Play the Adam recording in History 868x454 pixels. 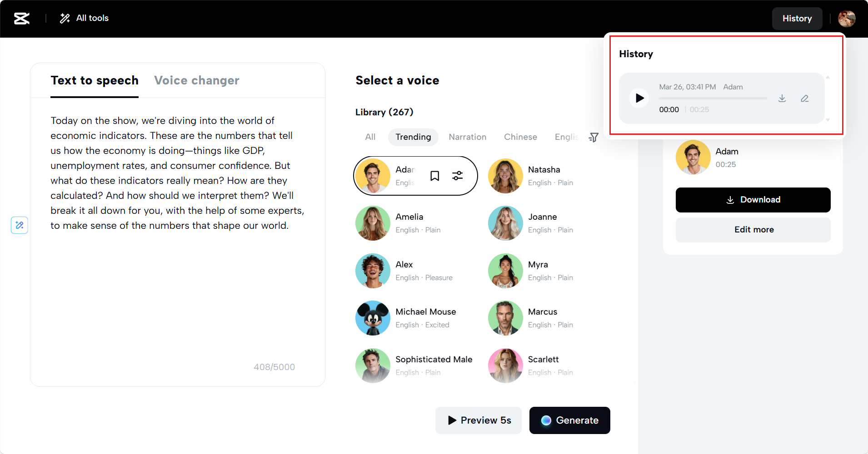click(639, 98)
